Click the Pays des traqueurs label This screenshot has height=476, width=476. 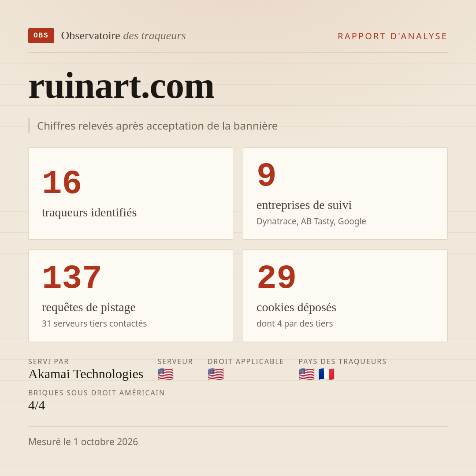[x=342, y=361]
